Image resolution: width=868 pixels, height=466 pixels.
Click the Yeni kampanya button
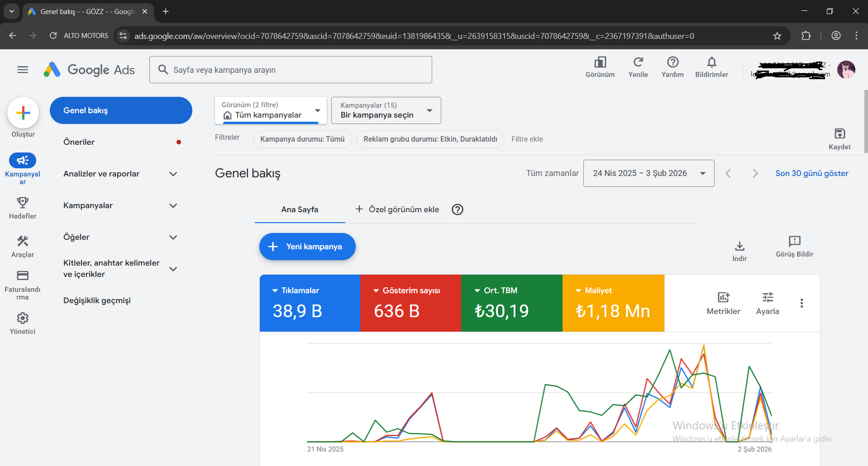coord(307,247)
